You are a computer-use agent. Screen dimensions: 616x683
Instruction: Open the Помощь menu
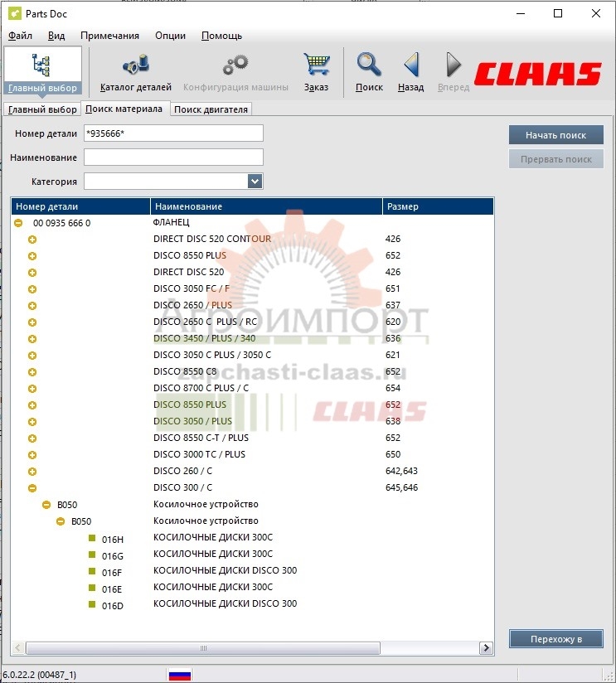coord(221,36)
